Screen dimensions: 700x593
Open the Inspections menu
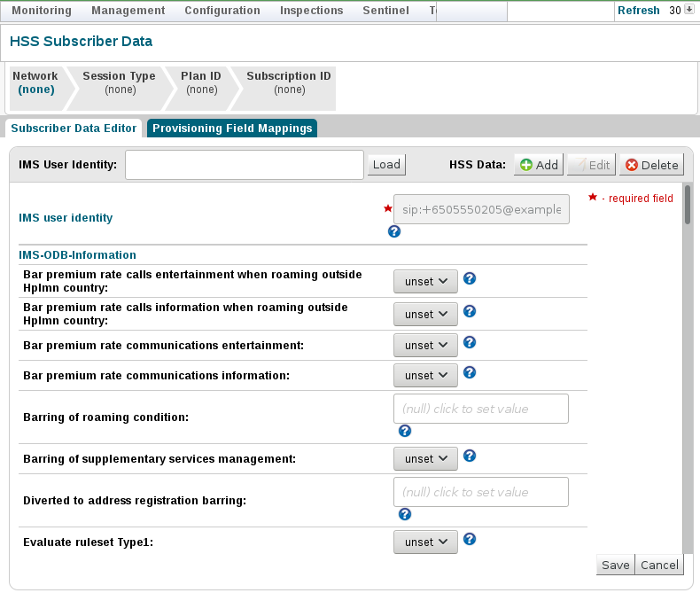[312, 11]
